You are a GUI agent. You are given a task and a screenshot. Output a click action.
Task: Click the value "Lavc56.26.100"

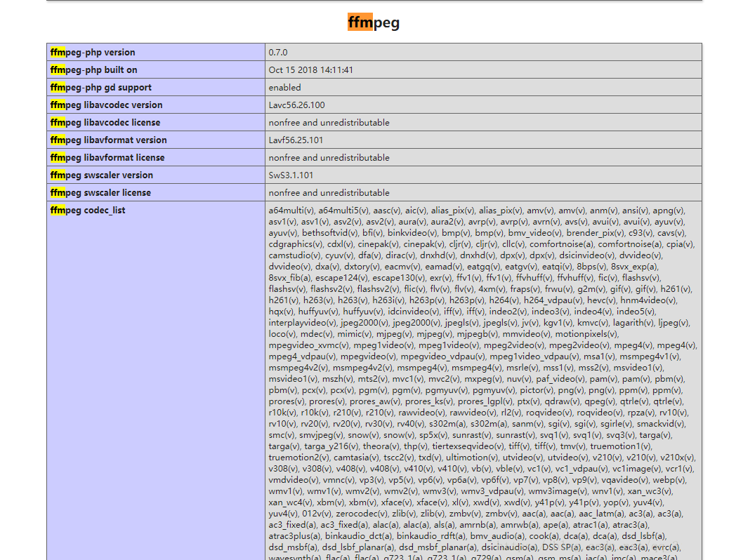(x=296, y=105)
